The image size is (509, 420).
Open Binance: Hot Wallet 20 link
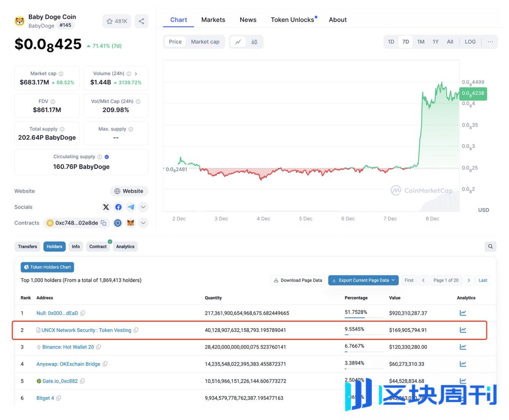coord(68,347)
